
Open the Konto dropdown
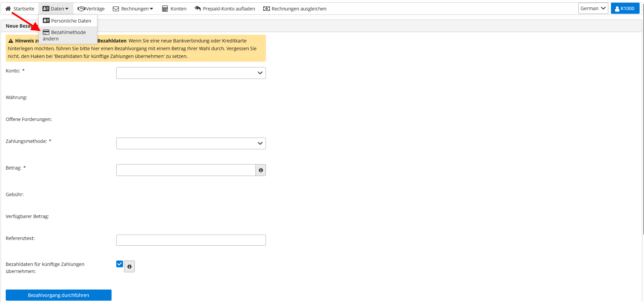pos(191,73)
